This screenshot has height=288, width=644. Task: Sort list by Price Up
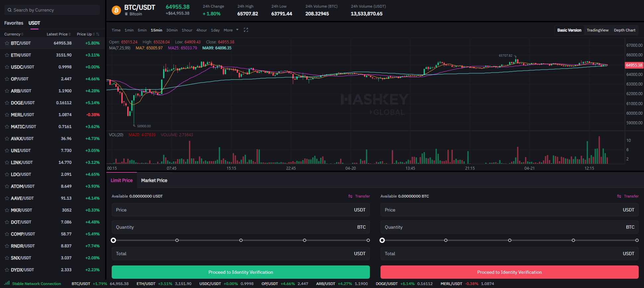tap(86, 34)
